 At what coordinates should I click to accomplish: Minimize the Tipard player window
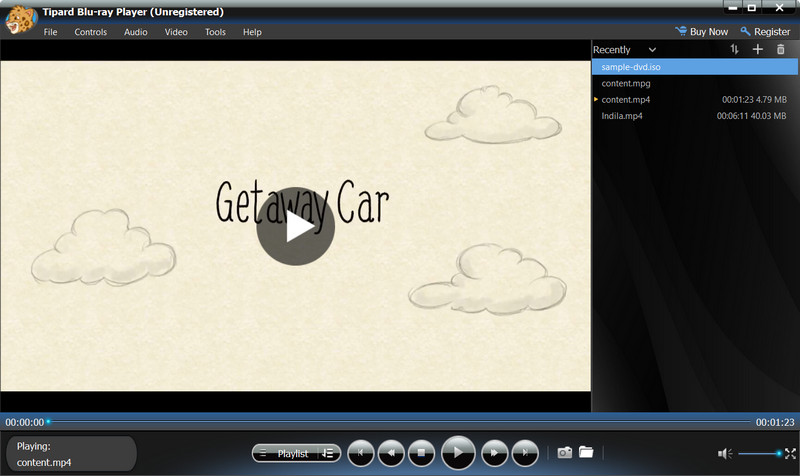point(733,8)
